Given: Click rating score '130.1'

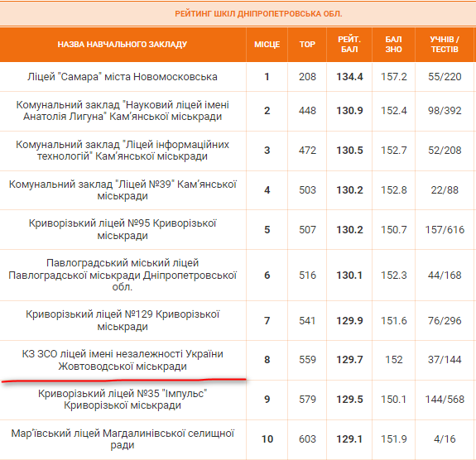Looking at the screenshot, I should [x=349, y=276].
